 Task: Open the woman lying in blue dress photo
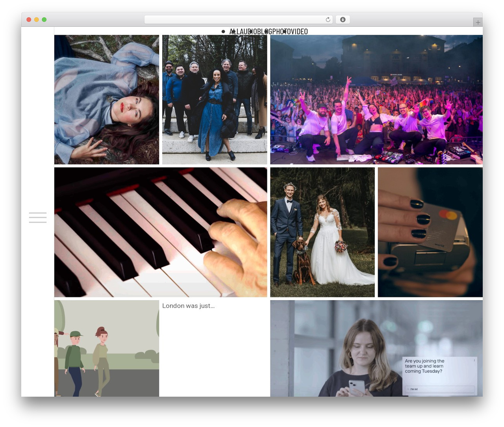tap(107, 100)
